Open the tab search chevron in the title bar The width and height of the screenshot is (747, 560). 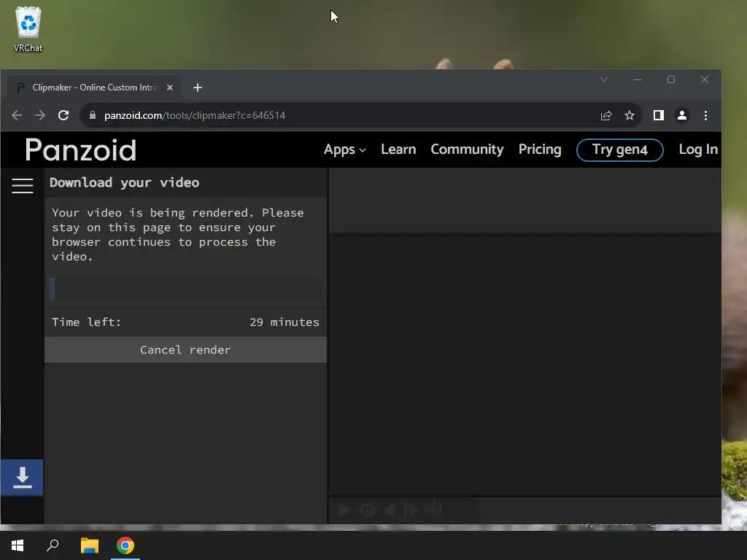[x=603, y=79]
